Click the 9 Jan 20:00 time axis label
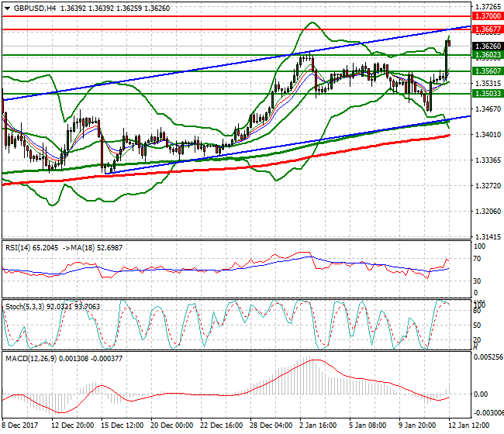504x434 pixels. [x=417, y=425]
